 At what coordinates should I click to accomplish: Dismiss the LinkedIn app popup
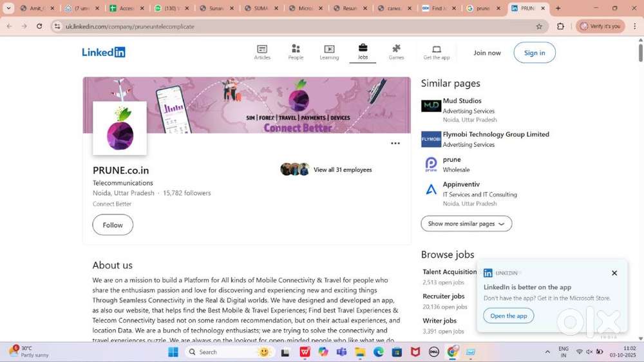point(614,273)
